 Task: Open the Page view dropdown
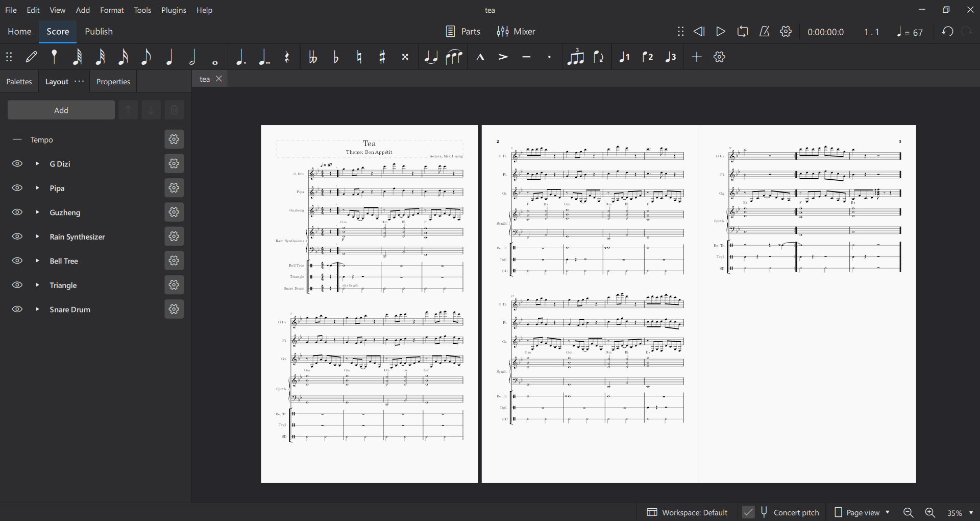pos(862,512)
